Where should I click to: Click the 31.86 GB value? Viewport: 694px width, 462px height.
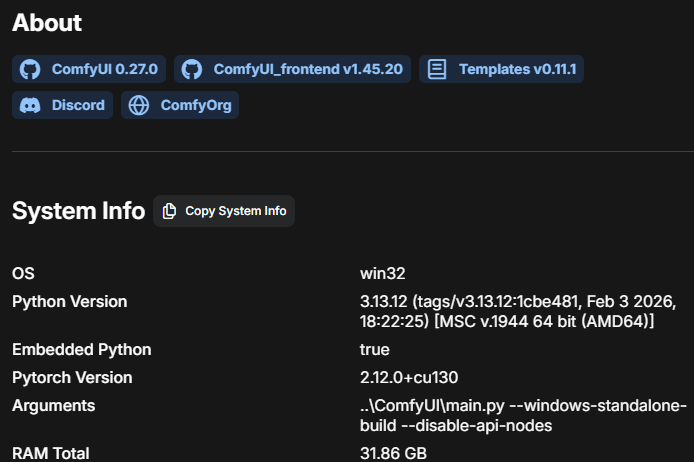coord(393,454)
